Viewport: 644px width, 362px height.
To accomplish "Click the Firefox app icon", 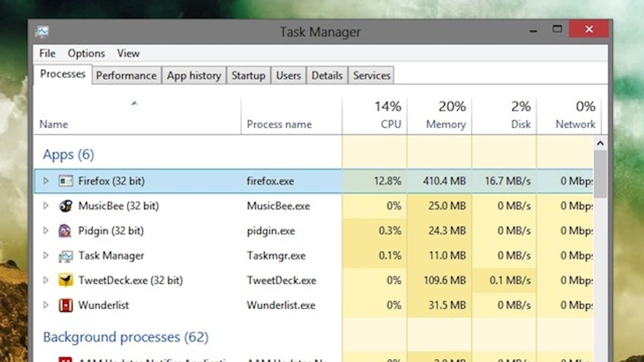I will point(65,181).
